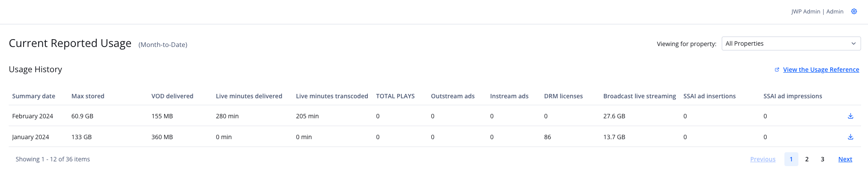Select page 1 in pagination

click(x=791, y=159)
